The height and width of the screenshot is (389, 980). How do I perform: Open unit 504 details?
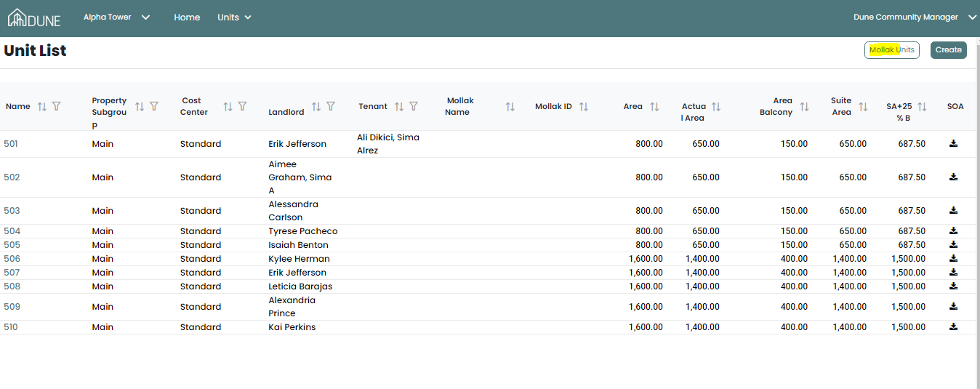[12, 231]
